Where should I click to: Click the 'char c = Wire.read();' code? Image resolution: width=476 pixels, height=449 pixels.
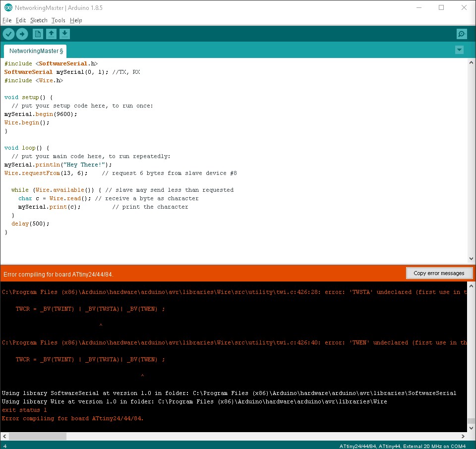coord(55,198)
